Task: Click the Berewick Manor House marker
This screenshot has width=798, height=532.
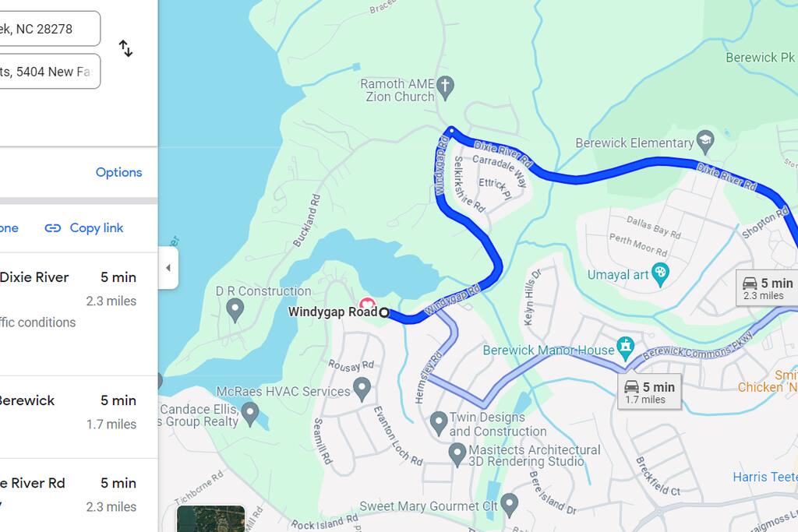Action: pos(626,349)
